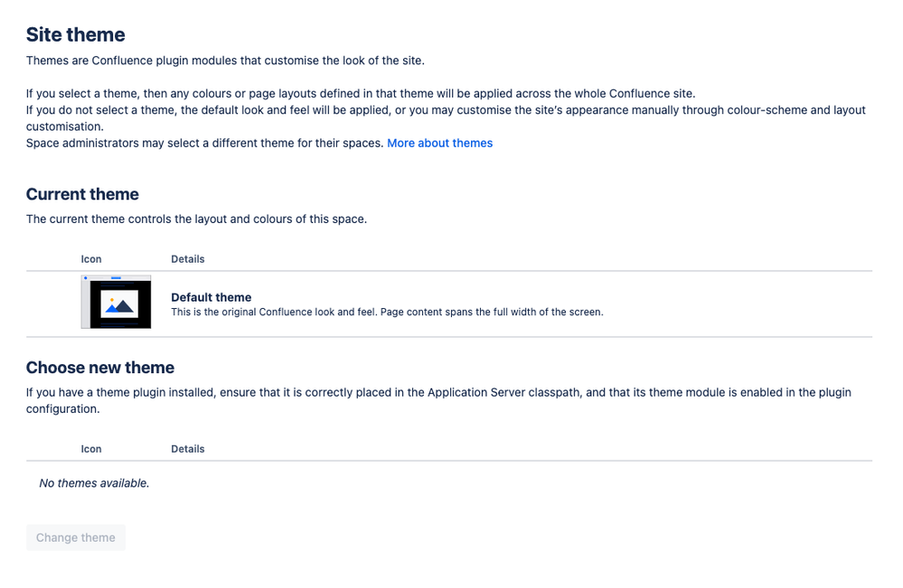Click the disabled Change theme button

point(75,537)
